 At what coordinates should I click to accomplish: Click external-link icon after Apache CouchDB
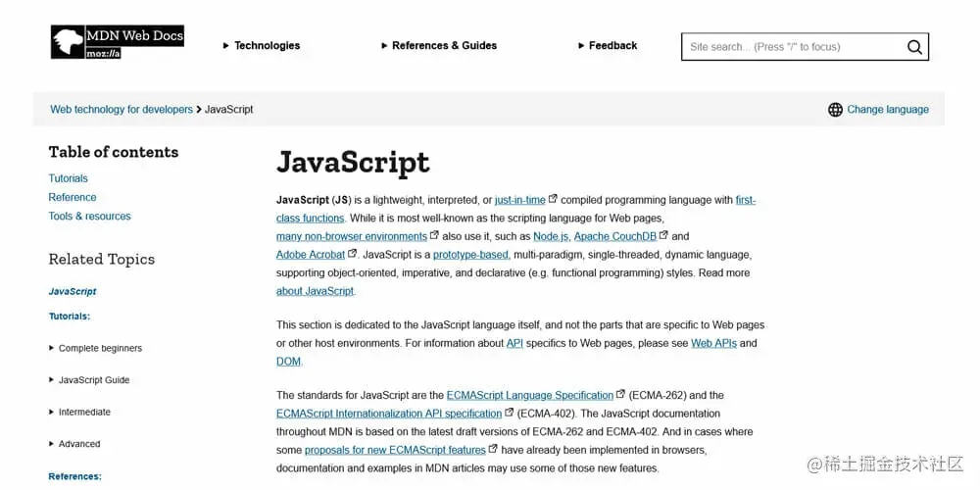coord(663,235)
